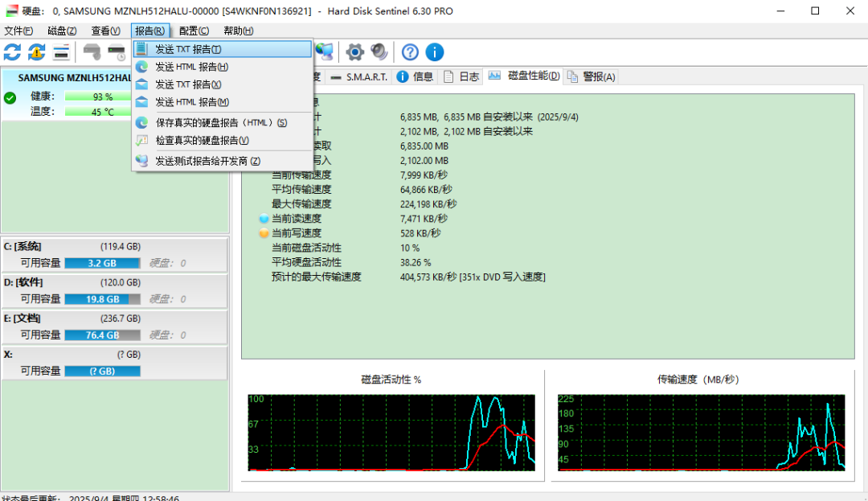Click the 平均硬盘活动性 value 38.26 %
The width and height of the screenshot is (868, 501).
click(x=416, y=262)
